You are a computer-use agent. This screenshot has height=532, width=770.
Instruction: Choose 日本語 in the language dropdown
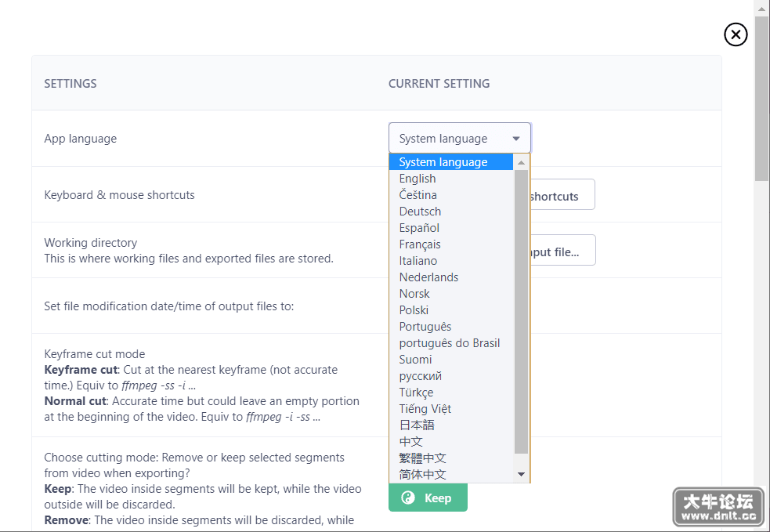click(451, 425)
